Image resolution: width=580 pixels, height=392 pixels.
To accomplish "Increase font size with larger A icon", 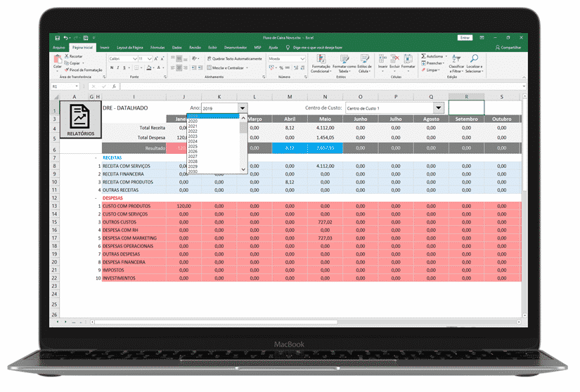I will [x=156, y=59].
